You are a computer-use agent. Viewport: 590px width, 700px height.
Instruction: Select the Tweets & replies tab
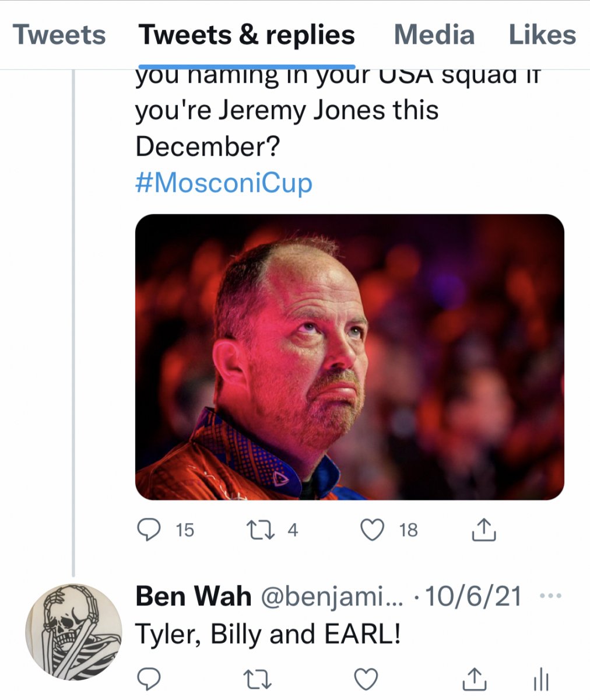[247, 35]
